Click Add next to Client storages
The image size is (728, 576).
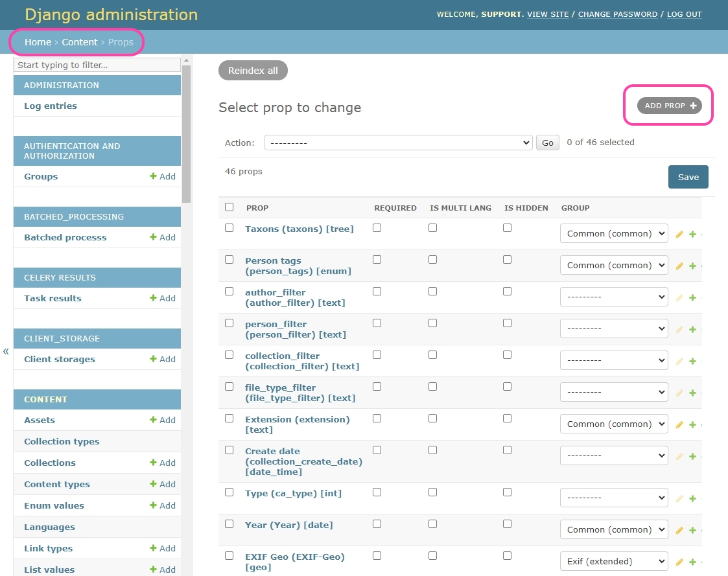pyautogui.click(x=163, y=359)
